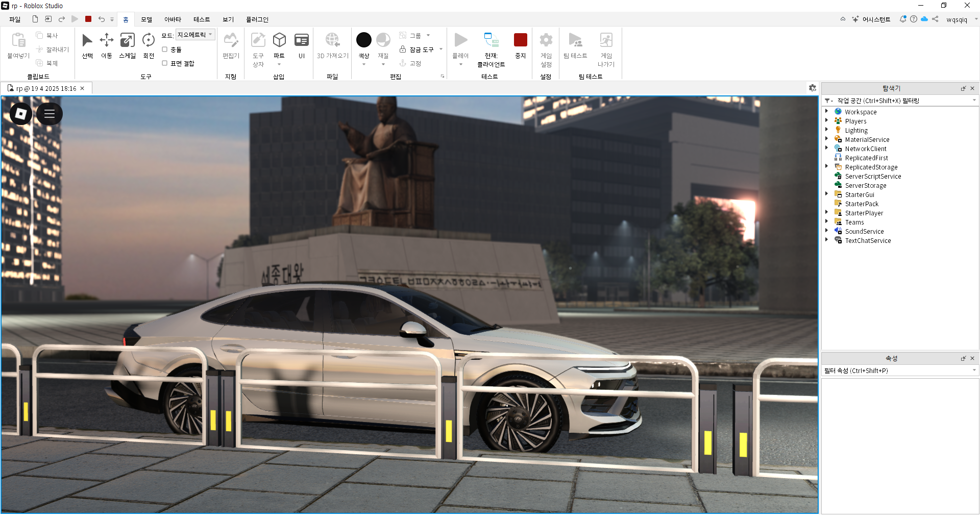Activate the 이동 (Move) tool
The image size is (980, 519).
click(x=106, y=46)
